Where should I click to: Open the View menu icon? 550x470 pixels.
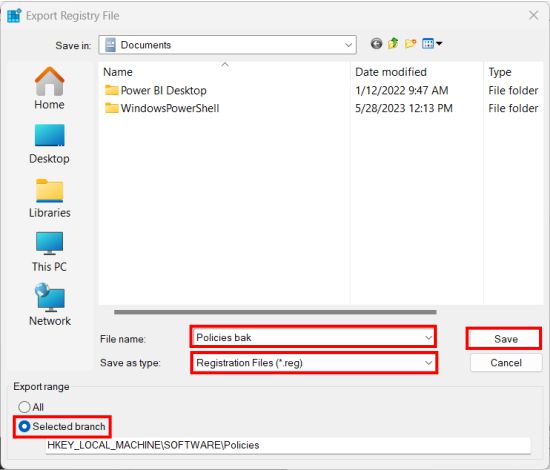click(x=428, y=44)
